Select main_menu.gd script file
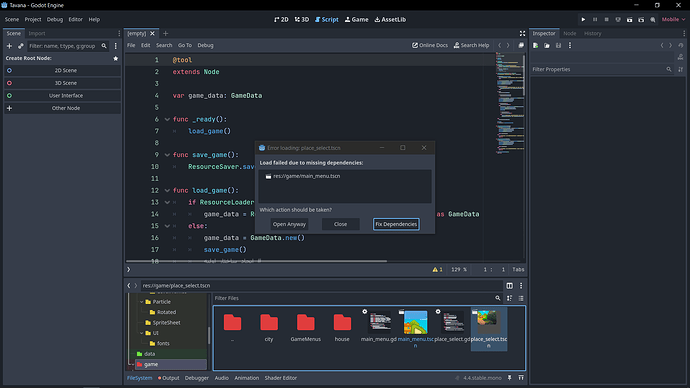The width and height of the screenshot is (690, 388). [x=378, y=327]
